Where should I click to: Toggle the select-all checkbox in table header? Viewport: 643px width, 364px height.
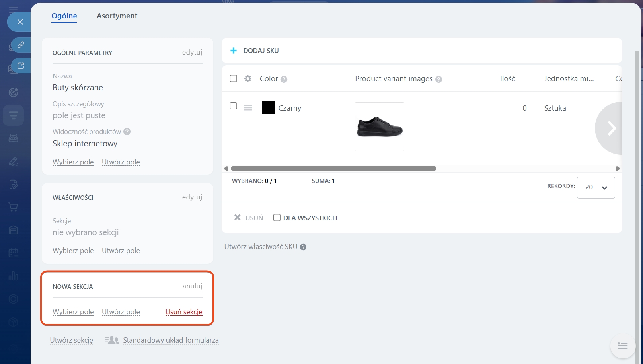234,78
